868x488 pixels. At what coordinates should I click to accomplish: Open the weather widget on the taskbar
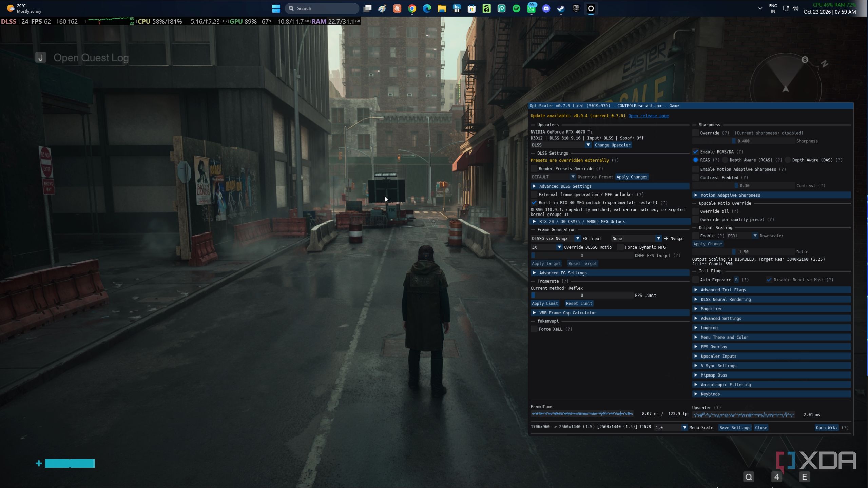(24, 8)
